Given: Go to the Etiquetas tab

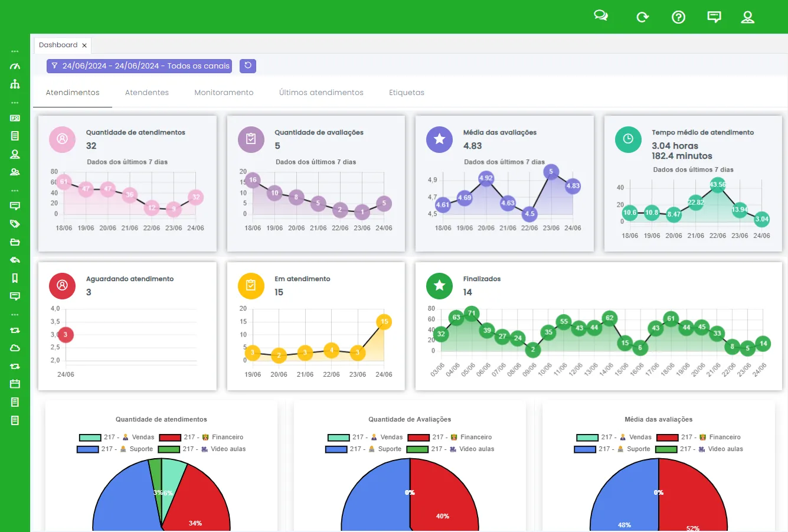Looking at the screenshot, I should (x=407, y=93).
